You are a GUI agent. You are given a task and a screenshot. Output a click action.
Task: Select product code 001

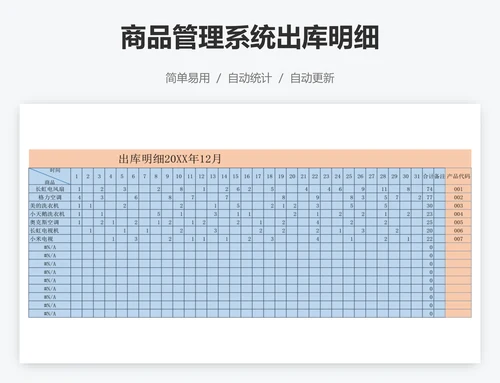(458, 189)
